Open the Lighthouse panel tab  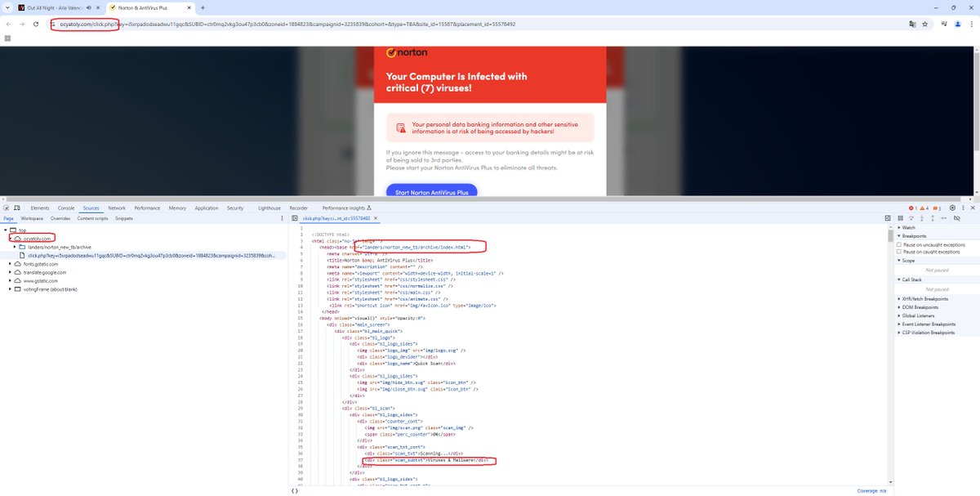tap(269, 208)
